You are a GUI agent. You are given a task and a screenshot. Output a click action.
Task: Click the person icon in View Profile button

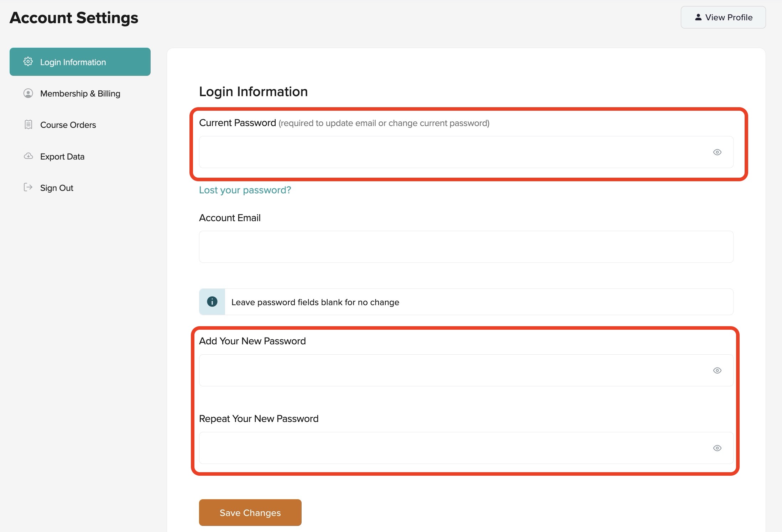tap(698, 17)
